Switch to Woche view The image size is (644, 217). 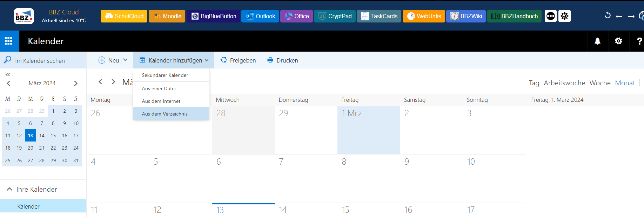click(x=600, y=83)
